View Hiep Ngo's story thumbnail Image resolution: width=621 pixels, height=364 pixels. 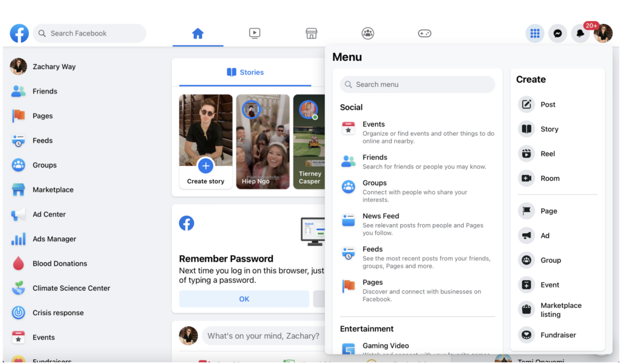[x=263, y=142]
